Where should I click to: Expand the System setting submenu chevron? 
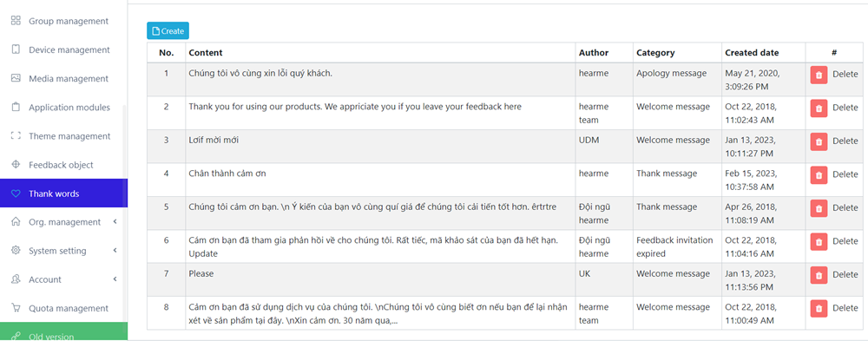pyautogui.click(x=115, y=251)
